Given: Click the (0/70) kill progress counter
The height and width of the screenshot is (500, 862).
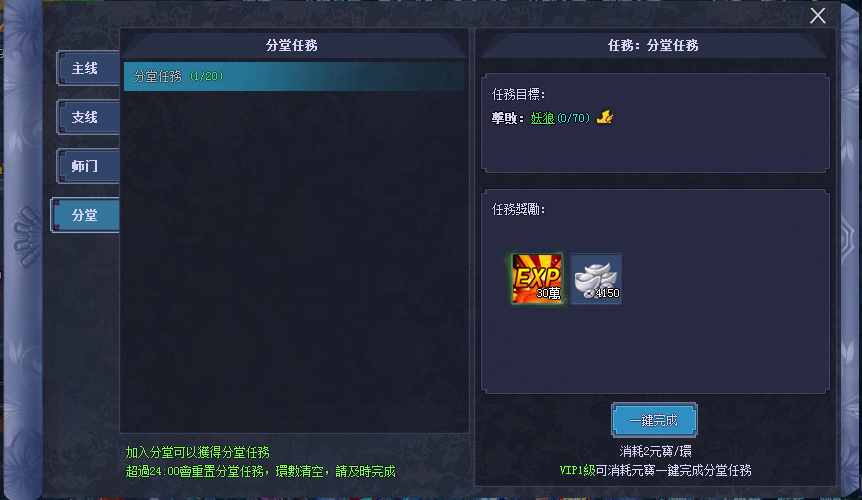Looking at the screenshot, I should coord(573,118).
